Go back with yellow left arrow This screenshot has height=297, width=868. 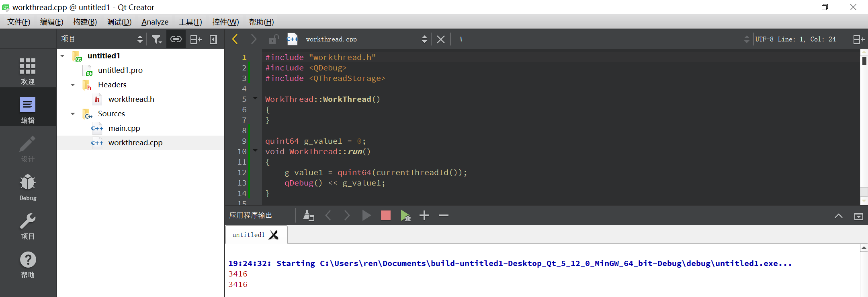(235, 39)
